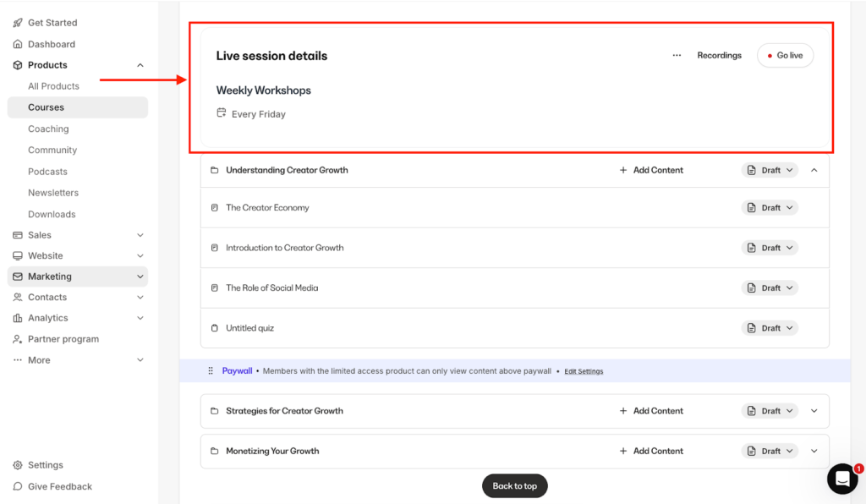Click the Untitled quiz icon
Image resolution: width=866 pixels, height=504 pixels.
click(214, 328)
